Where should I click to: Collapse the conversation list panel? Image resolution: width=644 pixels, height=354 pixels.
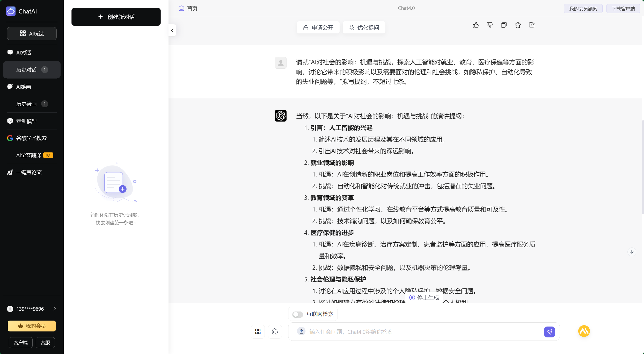tap(172, 30)
